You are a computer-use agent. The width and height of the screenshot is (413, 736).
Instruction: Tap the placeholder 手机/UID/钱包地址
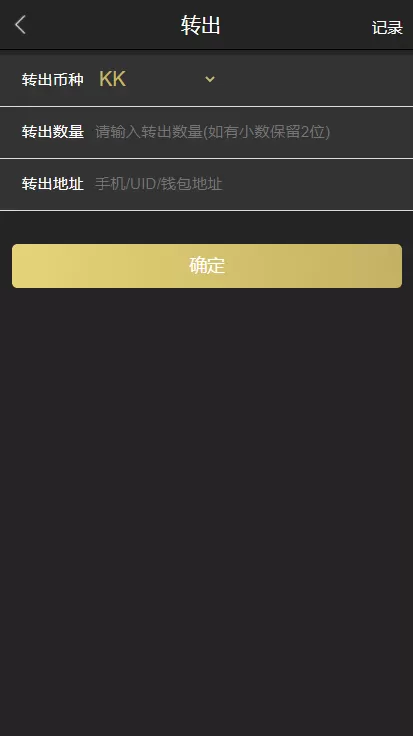point(159,184)
